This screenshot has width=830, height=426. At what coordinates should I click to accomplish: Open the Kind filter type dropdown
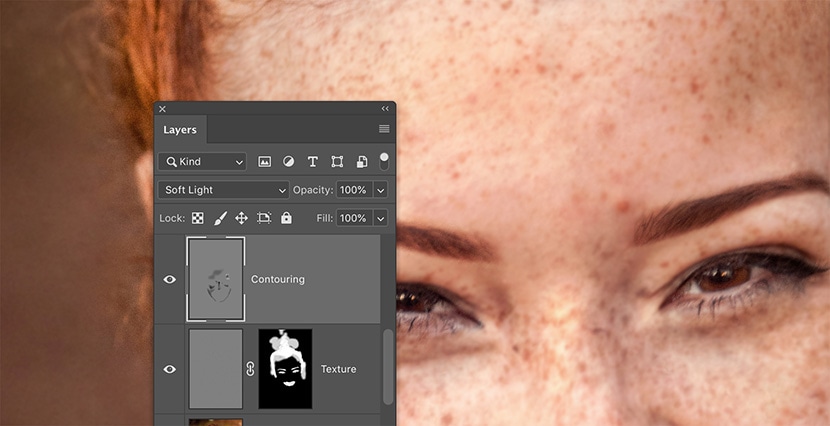(x=202, y=161)
